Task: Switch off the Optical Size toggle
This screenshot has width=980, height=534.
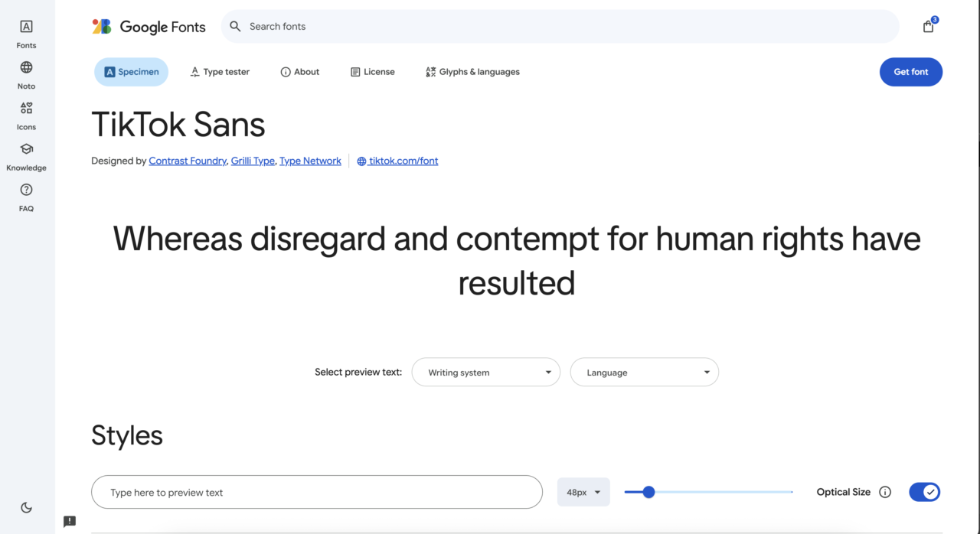Action: (925, 492)
